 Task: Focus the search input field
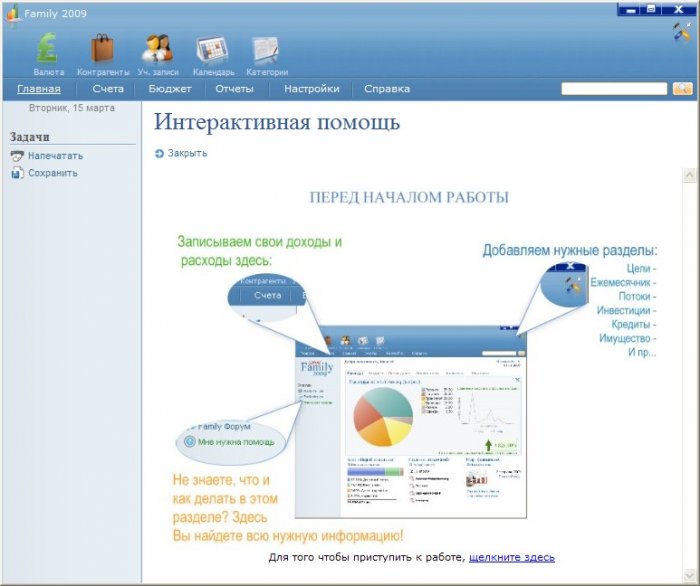click(614, 88)
